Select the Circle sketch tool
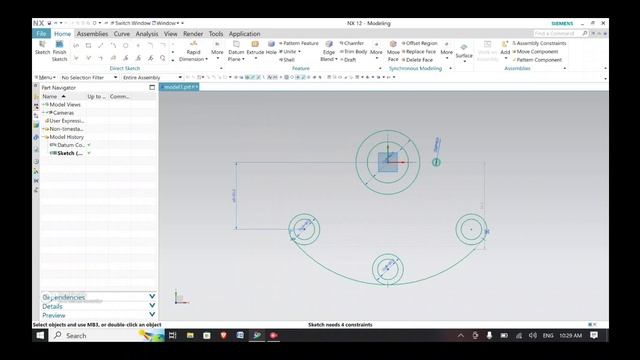640x360 pixels. [x=126, y=46]
